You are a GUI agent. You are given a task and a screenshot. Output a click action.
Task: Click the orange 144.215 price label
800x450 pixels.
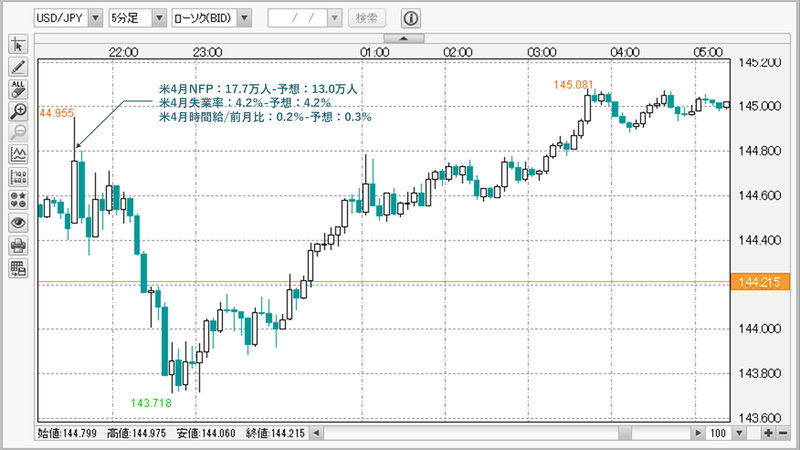pyautogui.click(x=760, y=282)
